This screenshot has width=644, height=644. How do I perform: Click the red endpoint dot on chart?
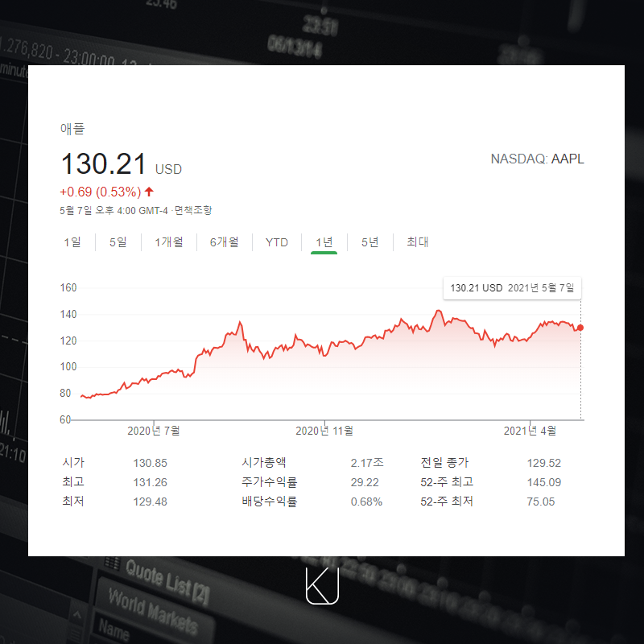[x=580, y=328]
